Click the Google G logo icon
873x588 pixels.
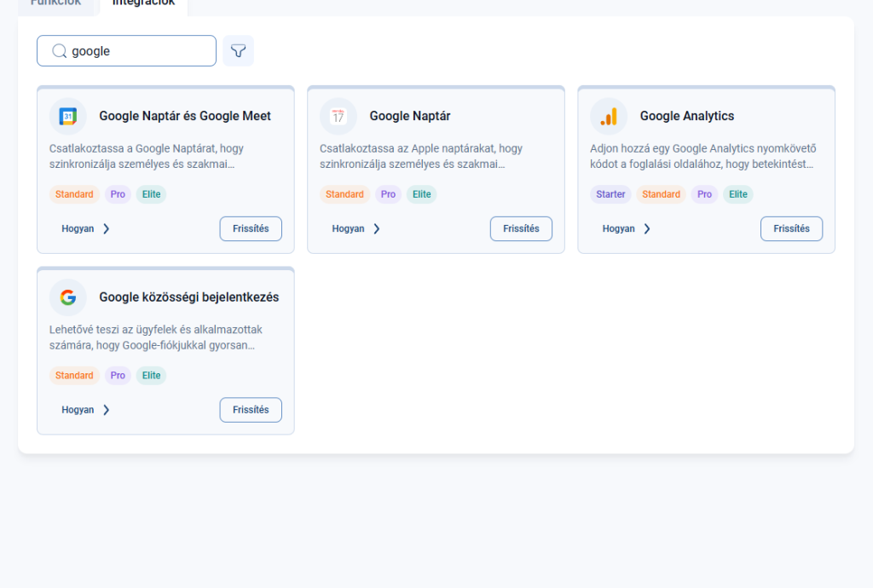coord(68,297)
